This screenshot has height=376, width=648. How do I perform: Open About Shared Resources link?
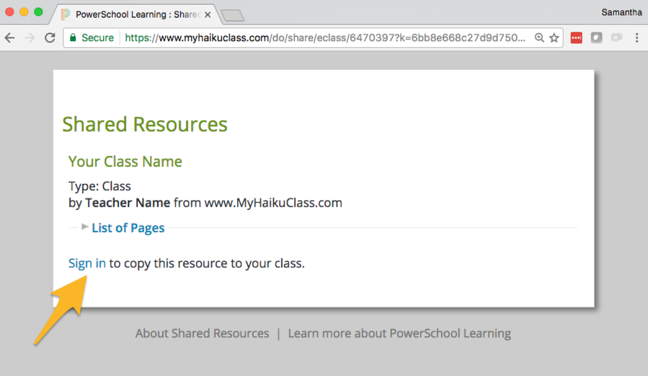[x=202, y=333]
